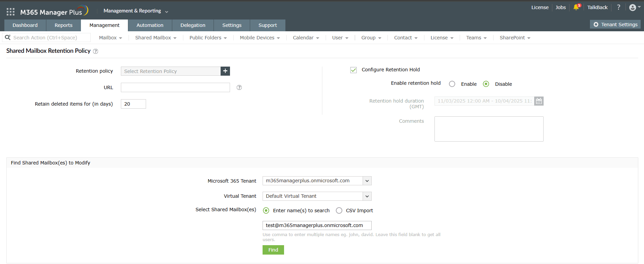The height and width of the screenshot is (264, 644).
Task: Choose the CSV Import radio option
Action: [x=339, y=211]
